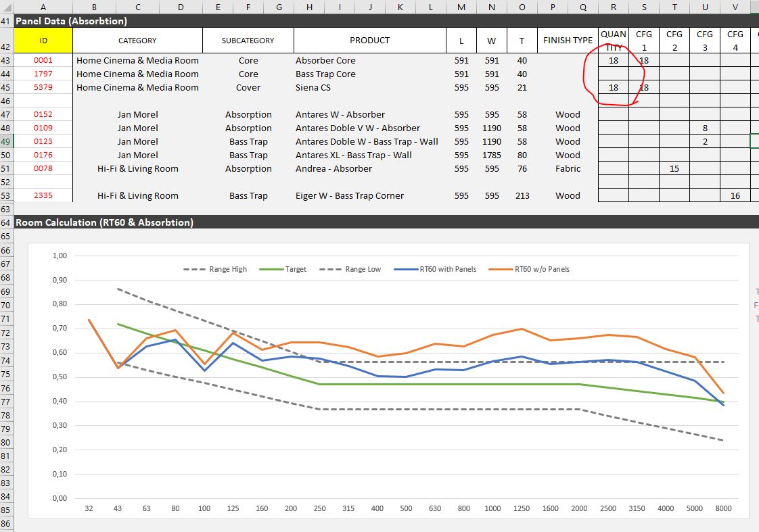This screenshot has height=532, width=759.
Task: Select the Fabric finish type cell
Action: point(568,169)
